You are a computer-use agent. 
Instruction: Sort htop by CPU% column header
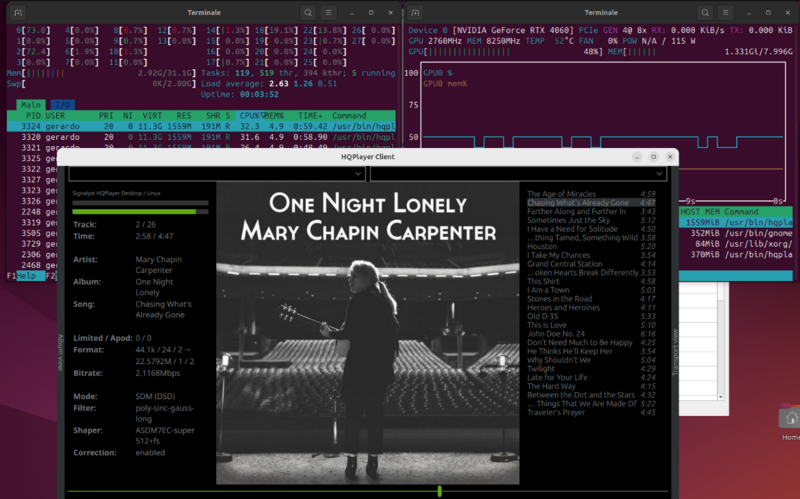click(249, 115)
